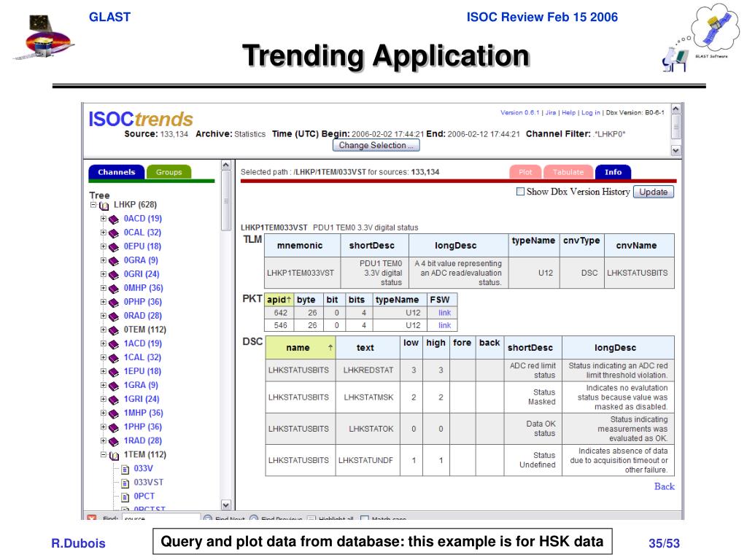Click the Change Selection button
Screen dimensions: 747x560
click(376, 145)
